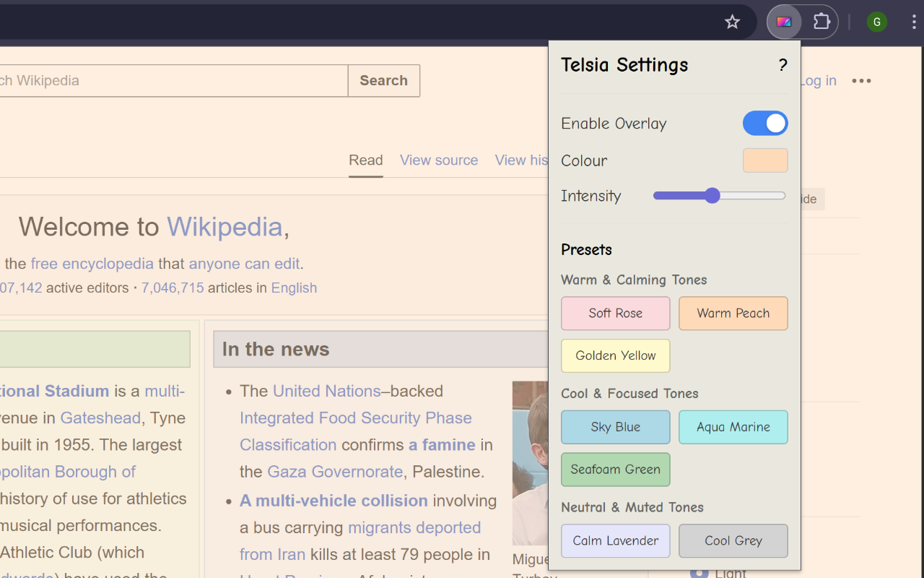The image size is (924, 578).
Task: Apply the Sky Blue preset
Action: [x=615, y=427]
